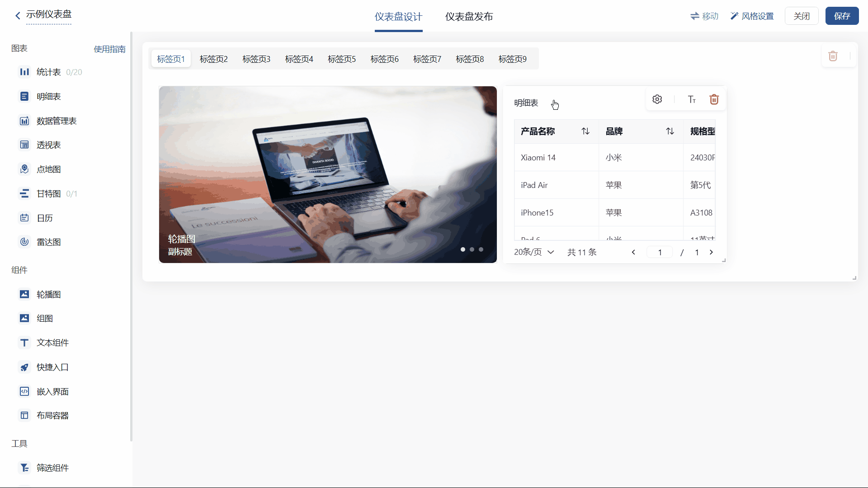Click the 示例仪表盘 dashboard title
868x488 pixels.
[x=49, y=14]
